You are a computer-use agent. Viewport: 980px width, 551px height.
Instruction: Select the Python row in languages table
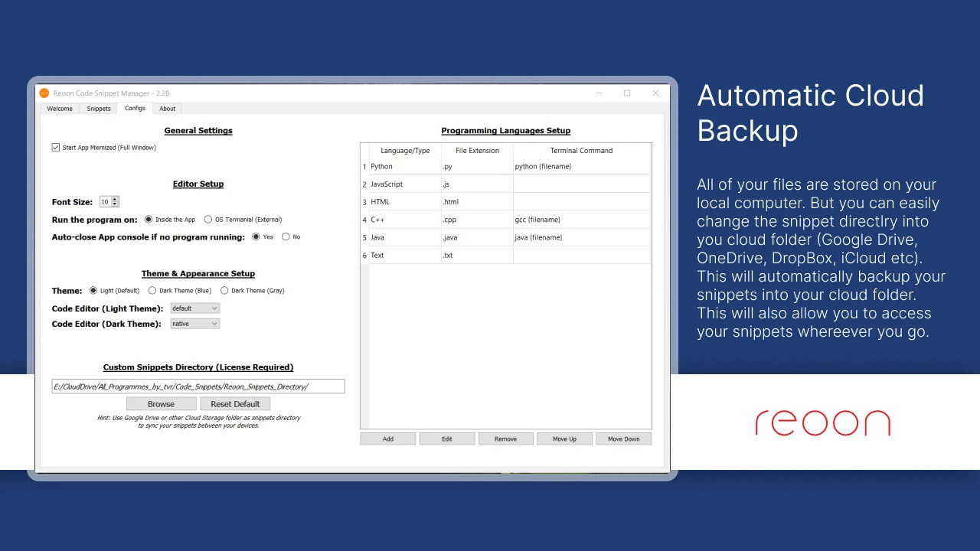point(402,167)
